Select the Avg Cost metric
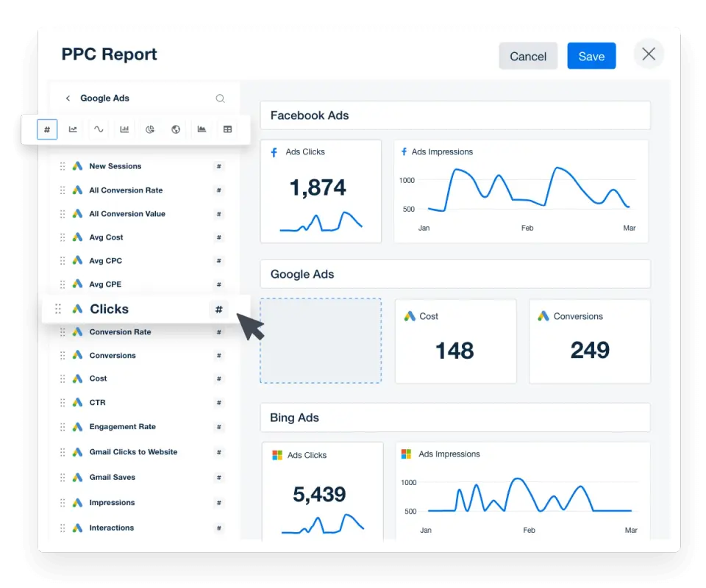The image size is (706, 588). click(106, 237)
